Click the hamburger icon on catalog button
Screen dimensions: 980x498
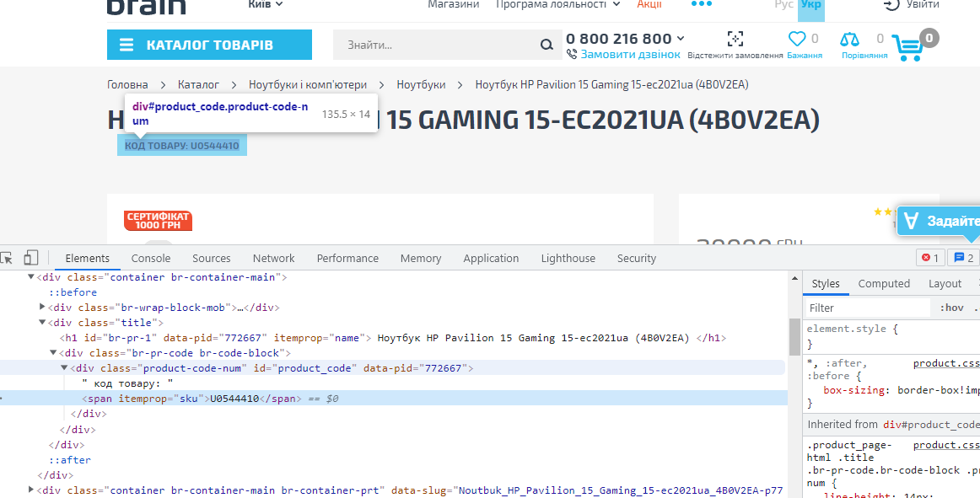[127, 45]
